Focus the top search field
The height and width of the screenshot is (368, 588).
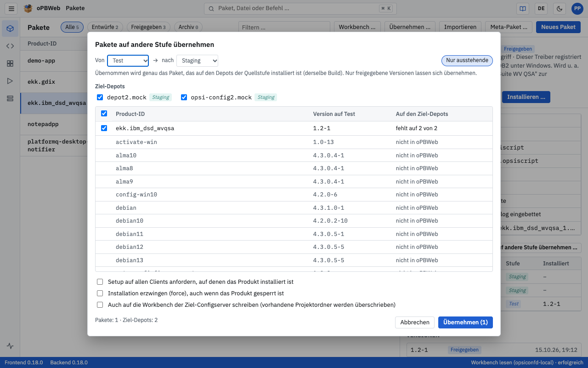coord(300,8)
